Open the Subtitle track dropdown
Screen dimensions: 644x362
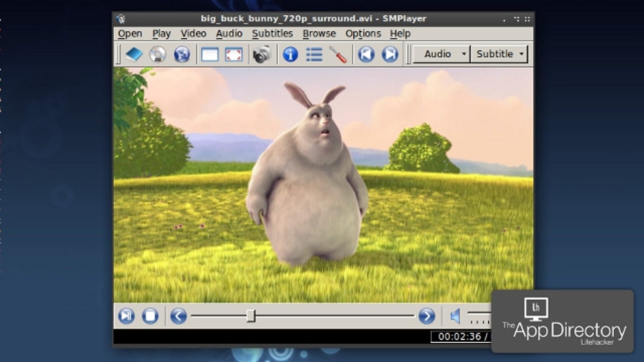click(x=499, y=54)
